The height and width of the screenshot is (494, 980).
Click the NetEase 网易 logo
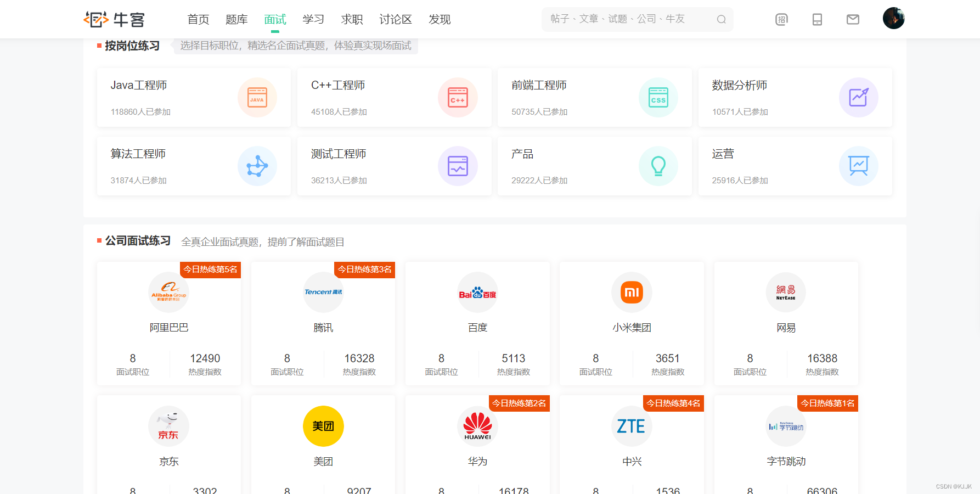786,292
